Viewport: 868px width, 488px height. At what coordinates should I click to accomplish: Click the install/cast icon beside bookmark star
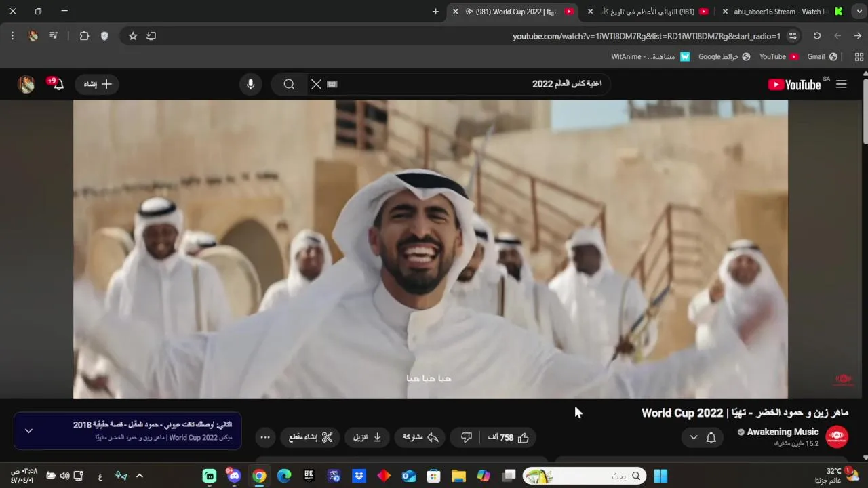pyautogui.click(x=151, y=36)
